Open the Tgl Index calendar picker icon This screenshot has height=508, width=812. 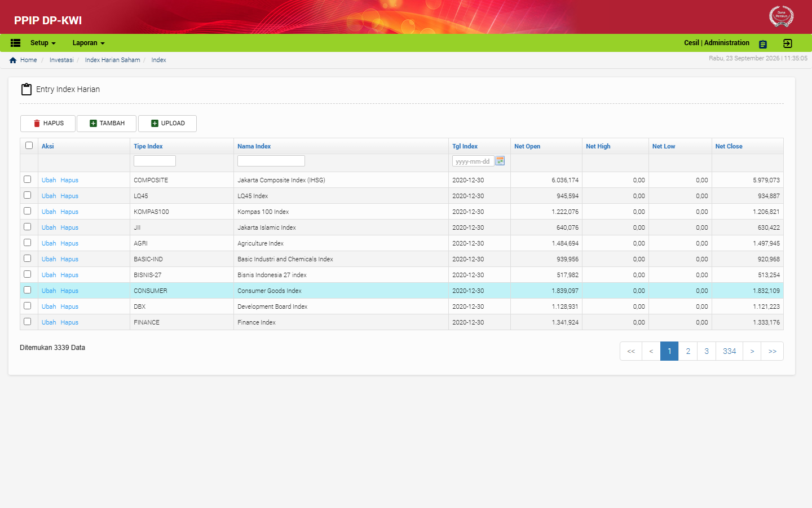pos(500,161)
